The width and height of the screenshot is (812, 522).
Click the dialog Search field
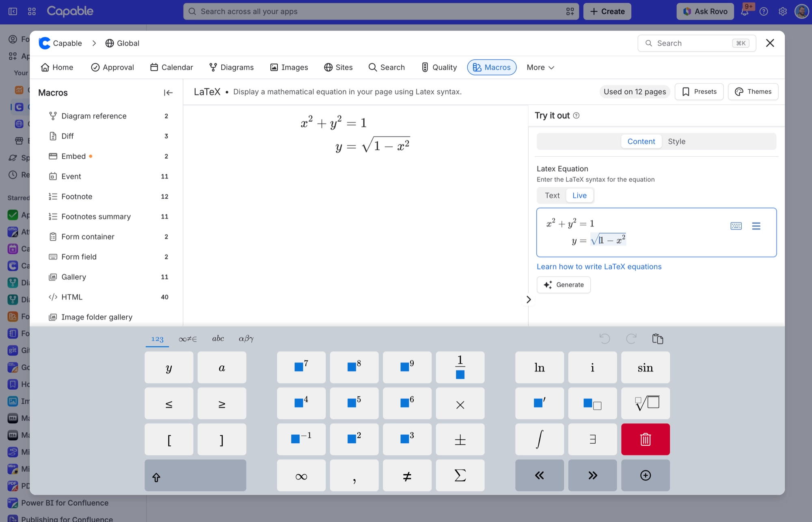697,43
